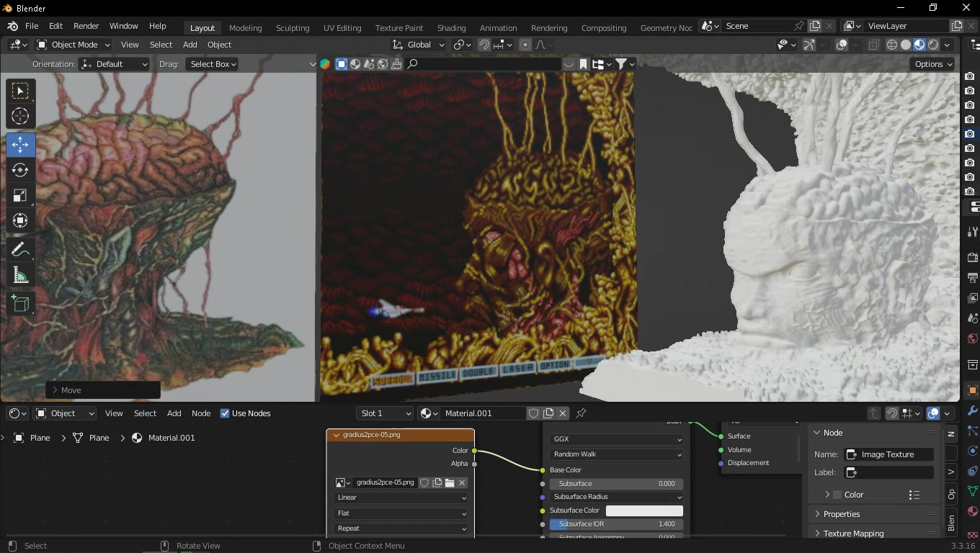Image resolution: width=980 pixels, height=553 pixels.
Task: Switch to the Shading workspace tab
Action: coord(451,28)
